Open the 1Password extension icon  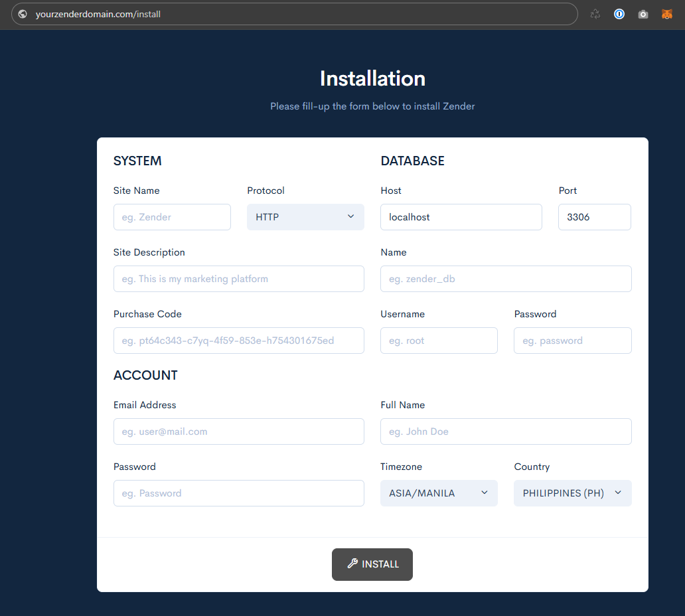pos(619,14)
